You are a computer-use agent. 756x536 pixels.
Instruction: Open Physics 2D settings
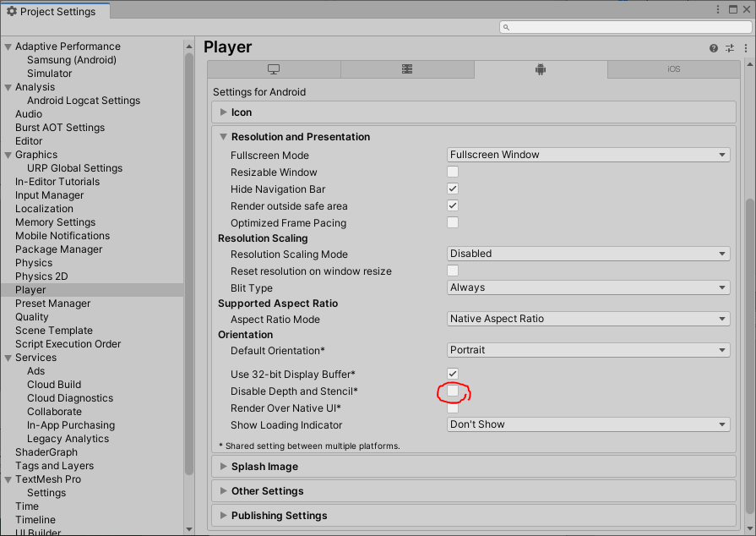point(41,276)
